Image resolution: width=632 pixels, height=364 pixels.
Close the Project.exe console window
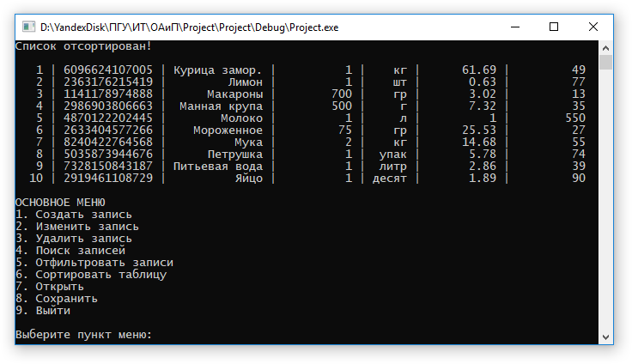592,27
